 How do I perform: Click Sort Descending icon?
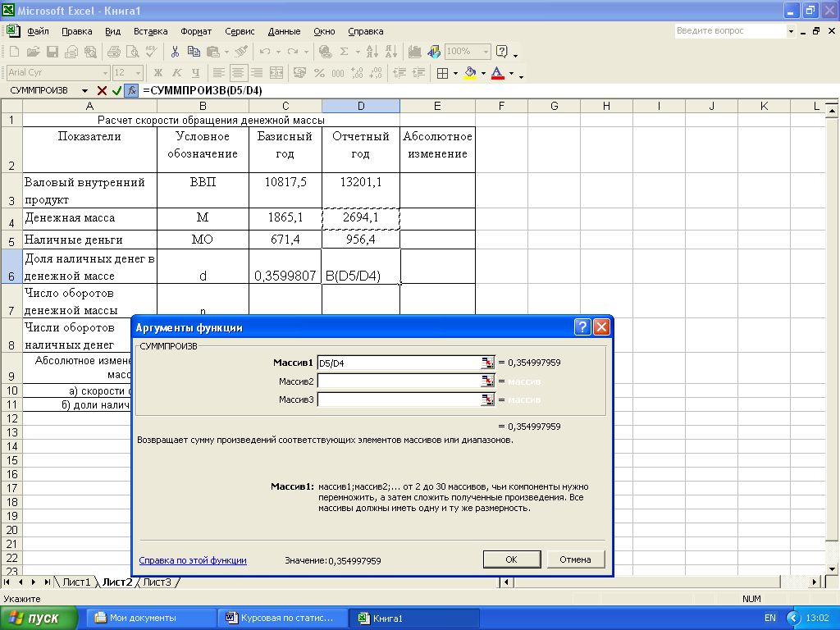click(391, 52)
